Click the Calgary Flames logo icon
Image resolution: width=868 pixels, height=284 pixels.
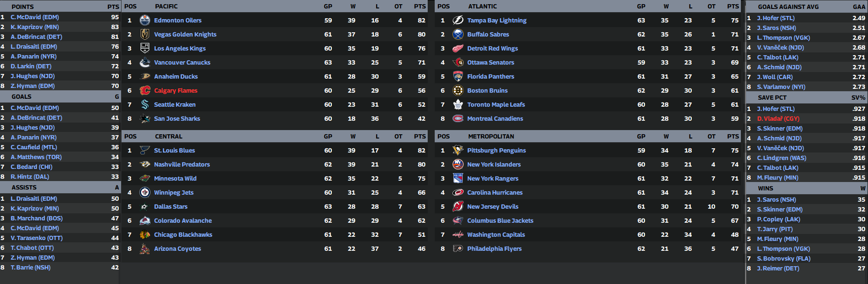(145, 90)
